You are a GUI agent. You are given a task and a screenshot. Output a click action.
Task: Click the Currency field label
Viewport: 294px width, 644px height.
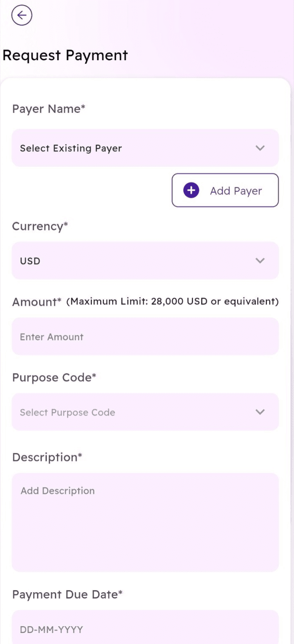point(40,226)
